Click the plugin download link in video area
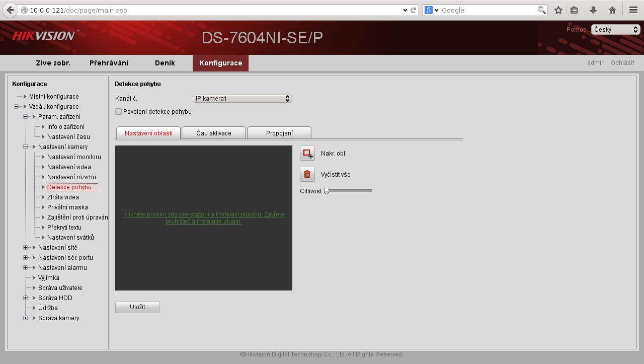This screenshot has width=644, height=364. [x=204, y=218]
